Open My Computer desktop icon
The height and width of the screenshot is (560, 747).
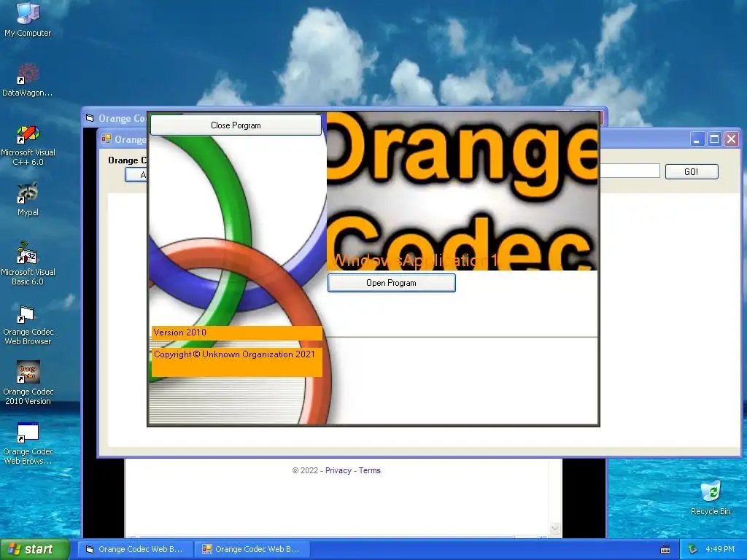[x=28, y=19]
